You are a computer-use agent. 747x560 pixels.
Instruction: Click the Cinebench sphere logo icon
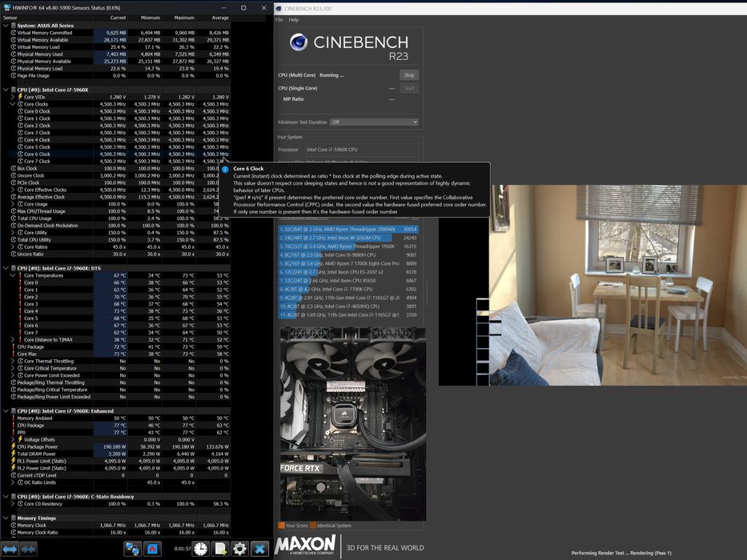pyautogui.click(x=299, y=42)
